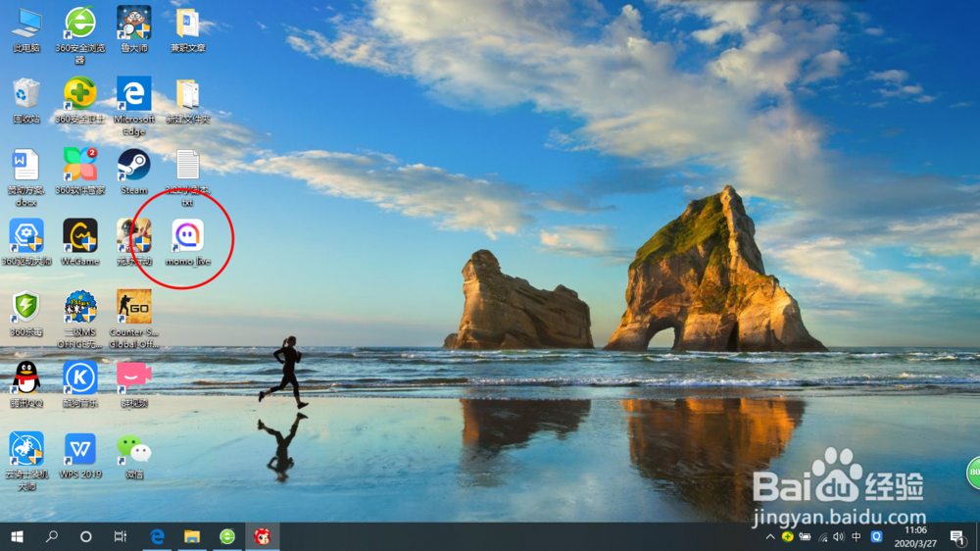980x551 pixels.
Task: Select the 酷狗音乐 music shortcut
Action: pyautogui.click(x=80, y=384)
